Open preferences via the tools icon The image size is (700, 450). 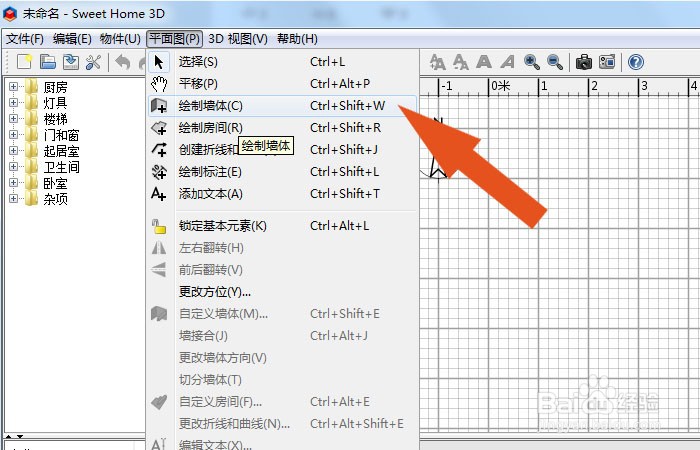pyautogui.click(x=93, y=62)
